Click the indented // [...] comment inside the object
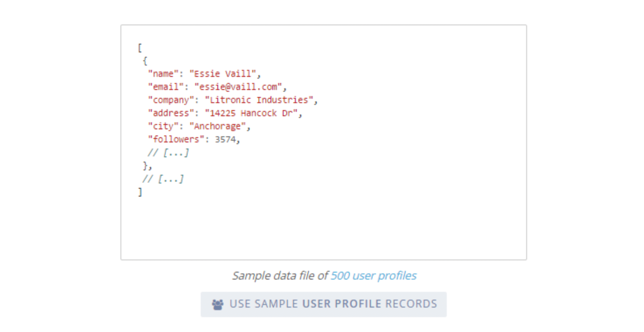Viewport: 644px width, 332px height. (168, 152)
